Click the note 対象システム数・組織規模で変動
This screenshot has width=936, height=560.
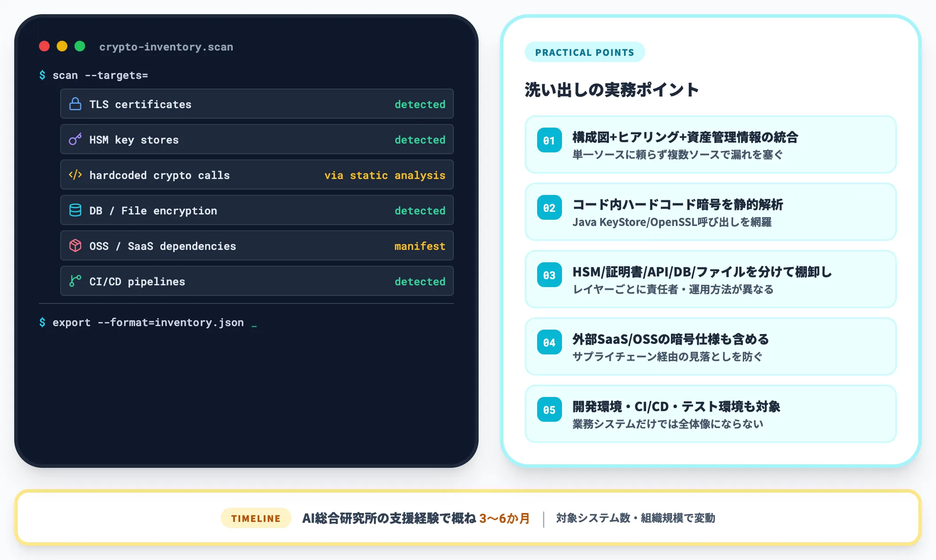coord(636,518)
